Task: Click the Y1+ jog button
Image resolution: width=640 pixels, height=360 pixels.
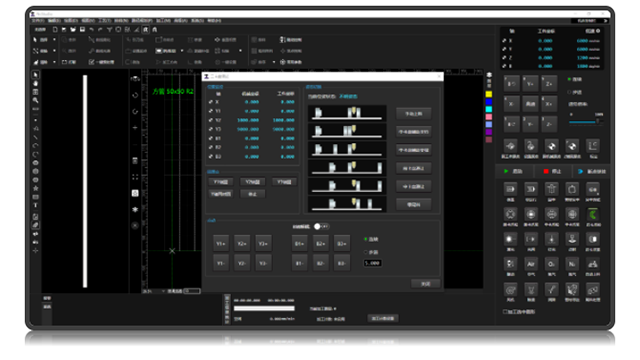Action: pyautogui.click(x=221, y=244)
